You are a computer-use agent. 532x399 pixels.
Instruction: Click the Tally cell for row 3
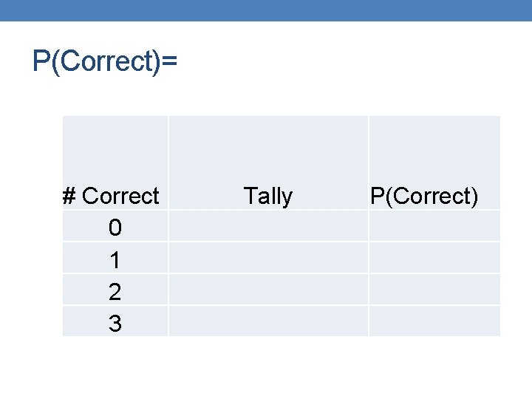click(267, 321)
